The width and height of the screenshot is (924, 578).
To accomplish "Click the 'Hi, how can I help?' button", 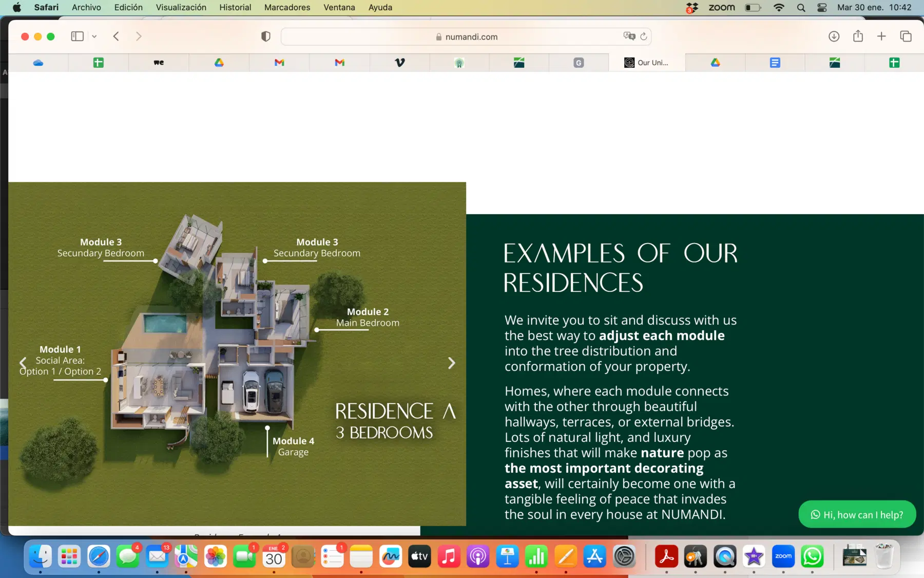I will tap(857, 514).
